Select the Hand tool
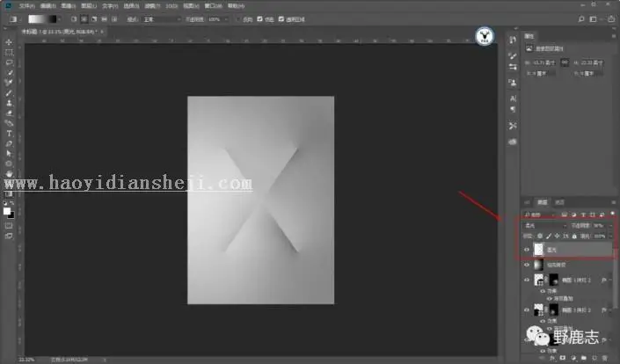 [x=9, y=173]
